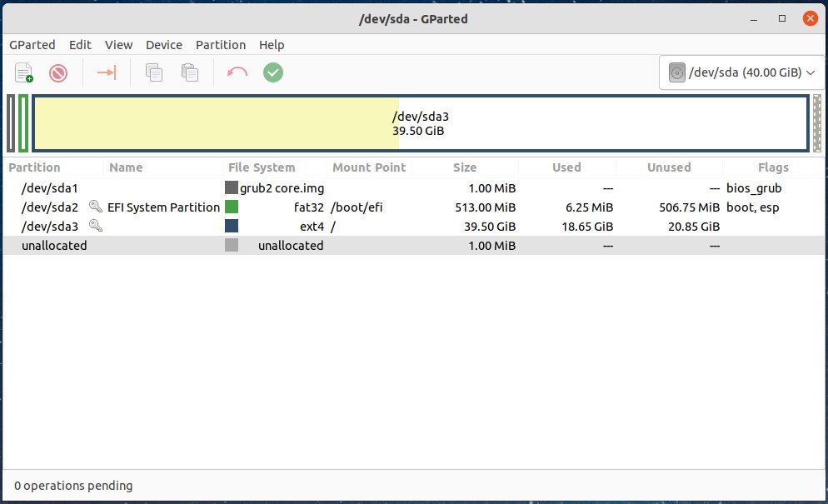Minimize the GParted window

click(754, 19)
